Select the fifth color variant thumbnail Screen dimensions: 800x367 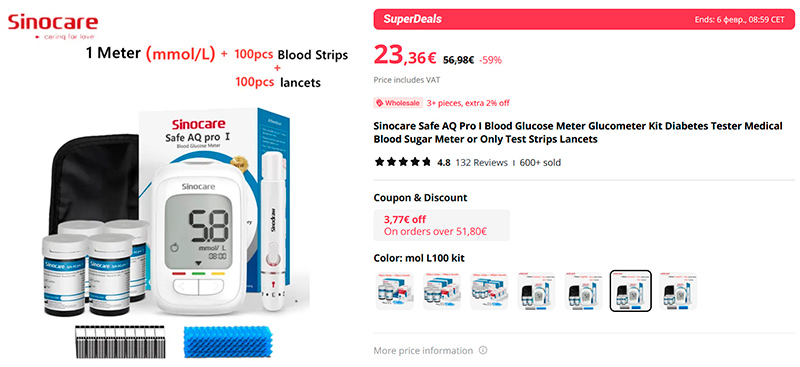click(x=584, y=290)
